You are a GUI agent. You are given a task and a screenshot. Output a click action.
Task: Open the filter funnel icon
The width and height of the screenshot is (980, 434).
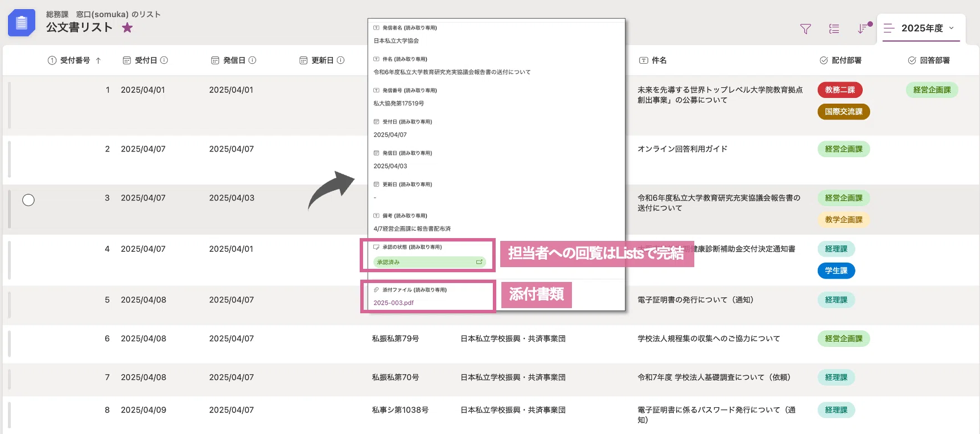(x=805, y=28)
